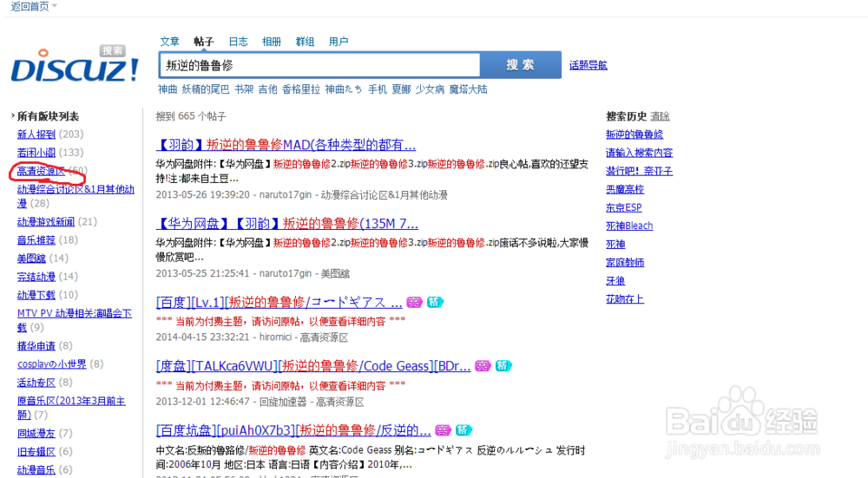Click history item 死神
The height and width of the screenshot is (478, 868).
(x=615, y=244)
